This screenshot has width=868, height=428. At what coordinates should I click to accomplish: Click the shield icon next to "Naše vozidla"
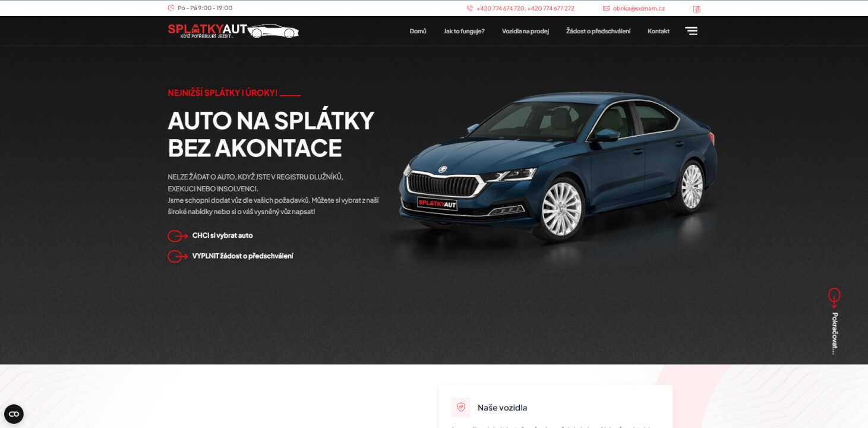point(460,407)
